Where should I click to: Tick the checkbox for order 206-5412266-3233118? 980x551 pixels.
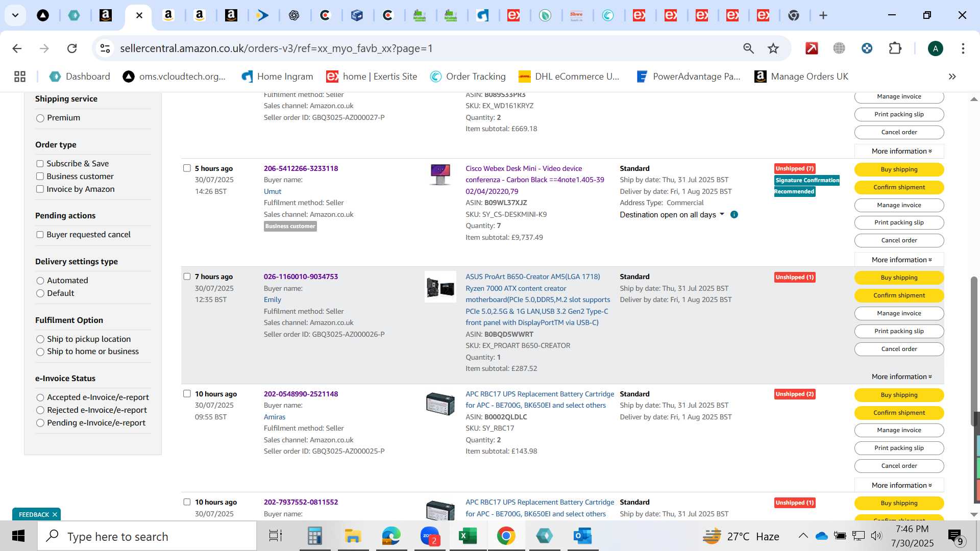tap(187, 168)
